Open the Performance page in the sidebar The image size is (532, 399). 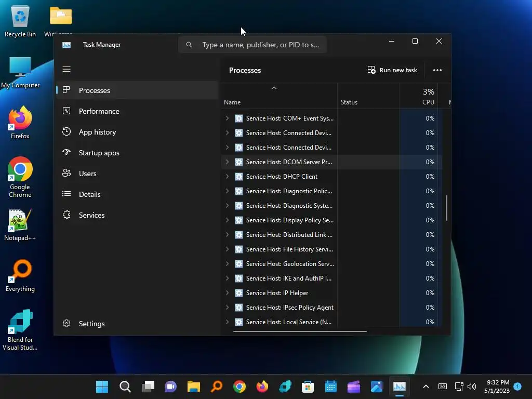[x=137, y=111]
